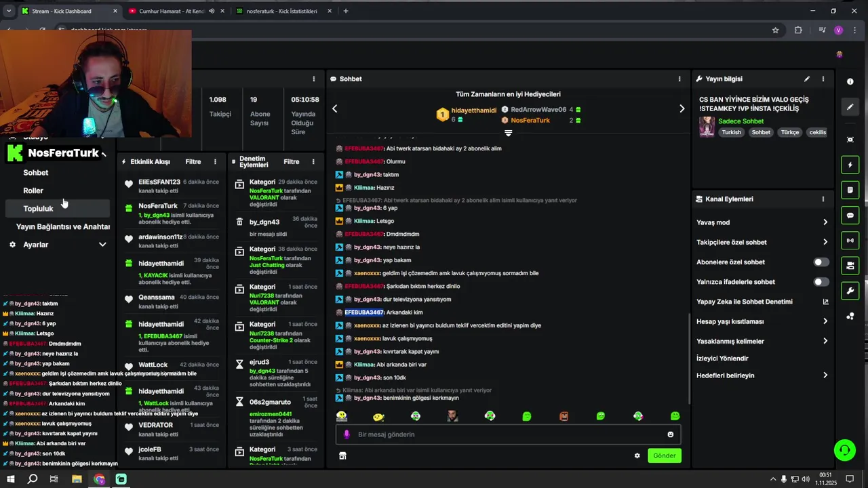The width and height of the screenshot is (868, 488).
Task: Edit stream info with Yayın bilgisi pencil
Action: pyautogui.click(x=807, y=79)
